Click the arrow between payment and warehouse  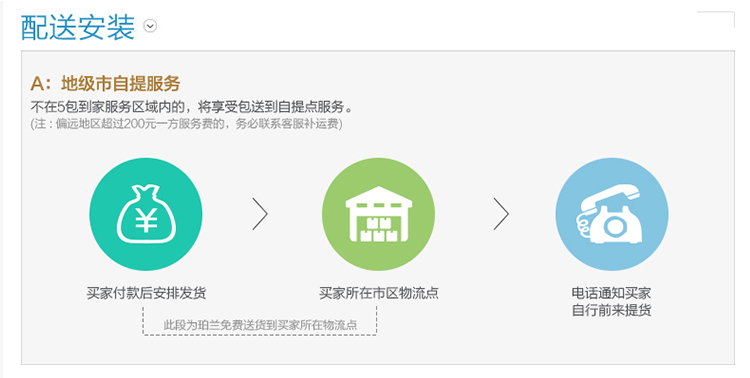[x=260, y=214]
